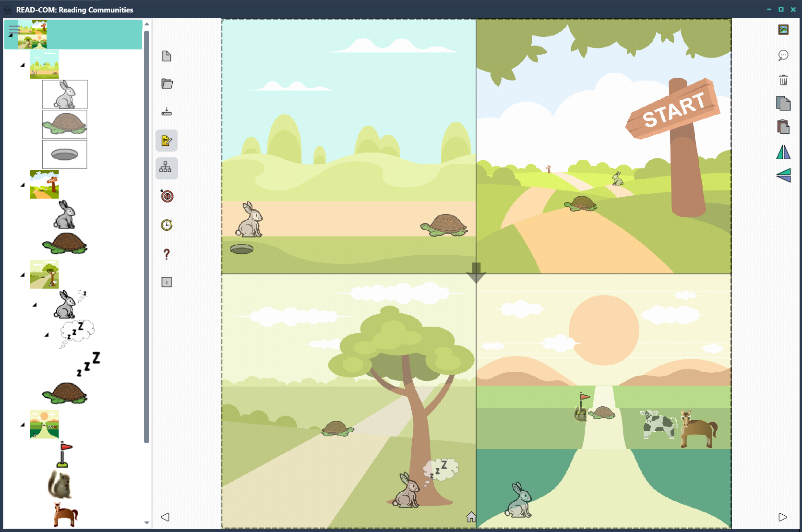
Task: Select the root page thumbnail in the tree
Action: coord(32,35)
